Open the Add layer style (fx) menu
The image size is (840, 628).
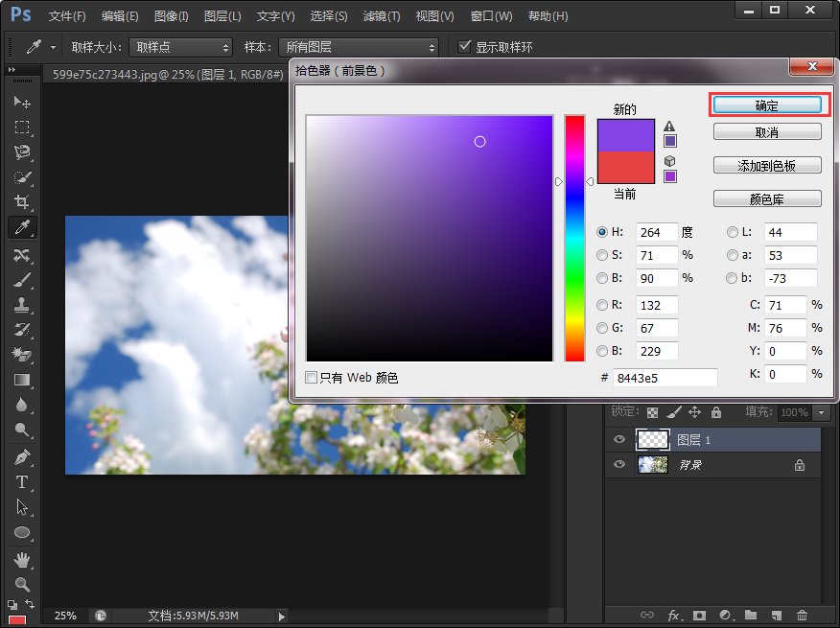674,616
